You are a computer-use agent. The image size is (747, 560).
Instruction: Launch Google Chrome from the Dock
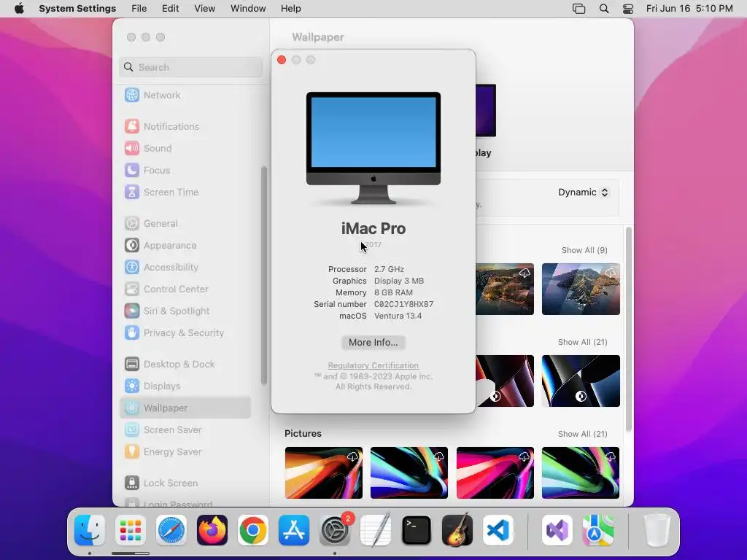(253, 530)
